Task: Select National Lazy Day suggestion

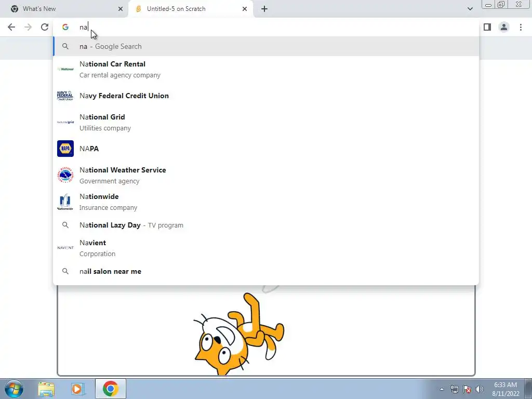Action: pos(266,225)
